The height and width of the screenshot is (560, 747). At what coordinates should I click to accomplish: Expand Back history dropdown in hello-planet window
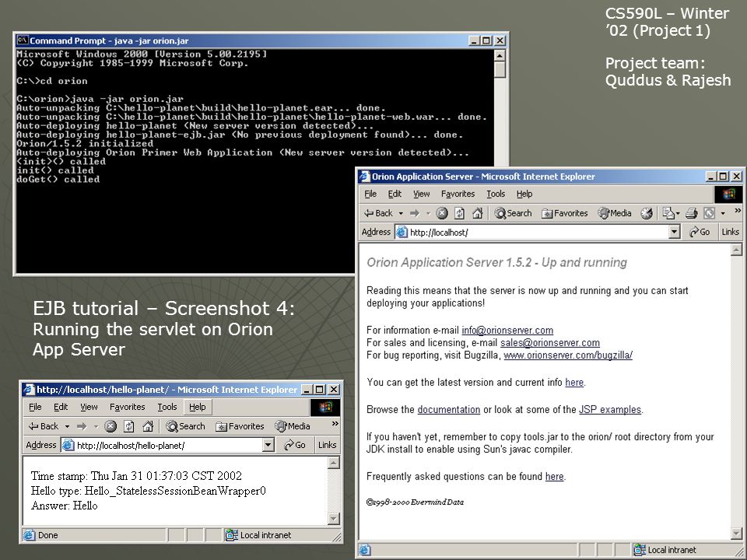click(67, 426)
